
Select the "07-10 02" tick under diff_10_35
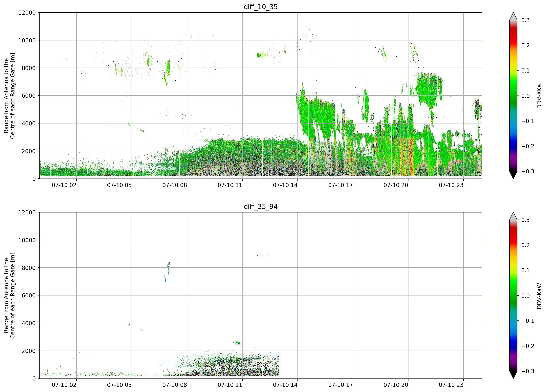coord(64,185)
